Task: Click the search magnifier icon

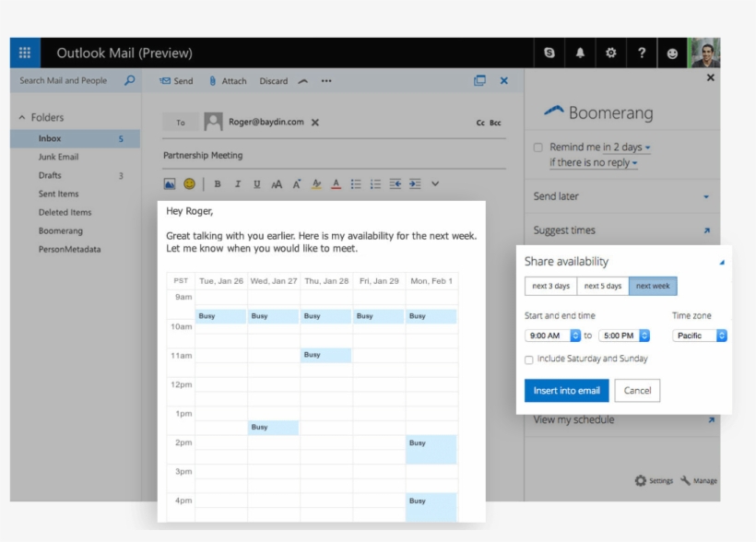Action: click(x=130, y=80)
